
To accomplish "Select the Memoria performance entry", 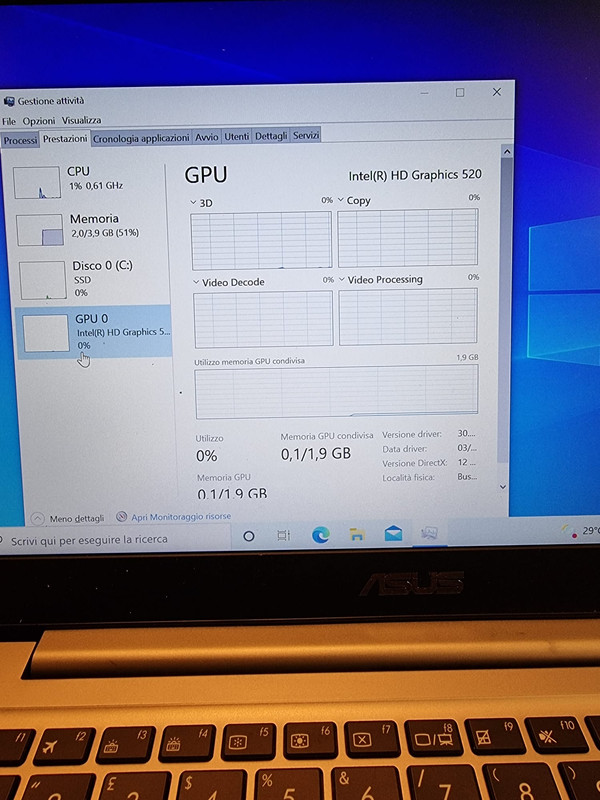I will pyautogui.click(x=91, y=229).
